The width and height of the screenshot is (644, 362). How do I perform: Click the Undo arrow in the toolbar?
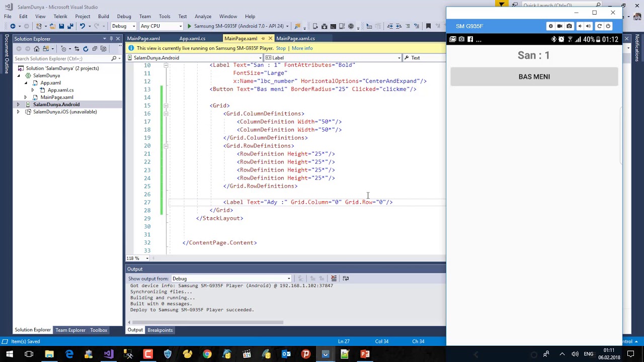point(82,26)
